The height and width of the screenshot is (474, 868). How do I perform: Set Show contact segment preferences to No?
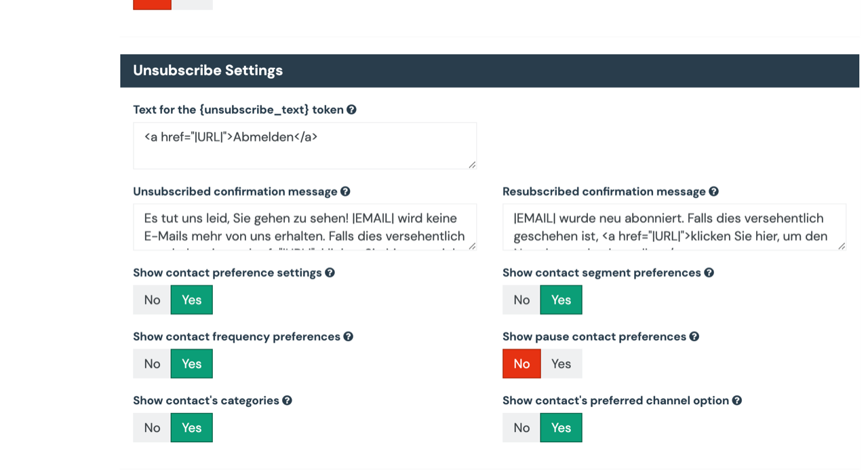click(521, 300)
